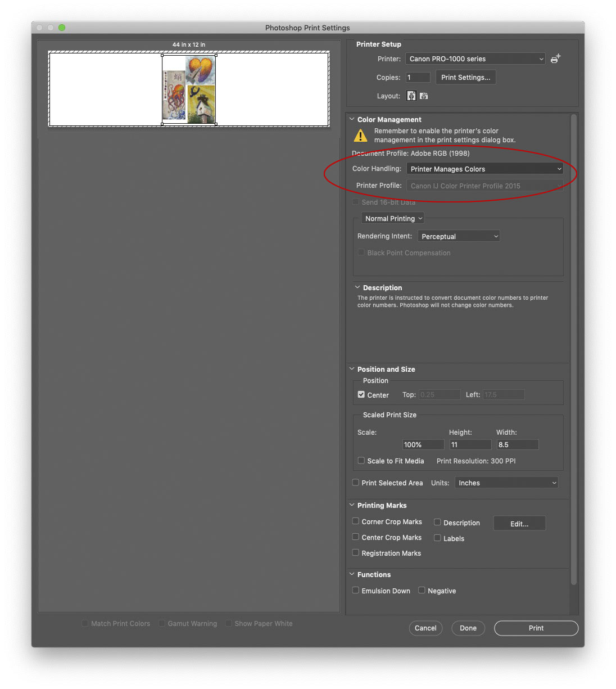Click the image preview thumbnail
Screen dimensions: 616x689
pyautogui.click(x=189, y=89)
